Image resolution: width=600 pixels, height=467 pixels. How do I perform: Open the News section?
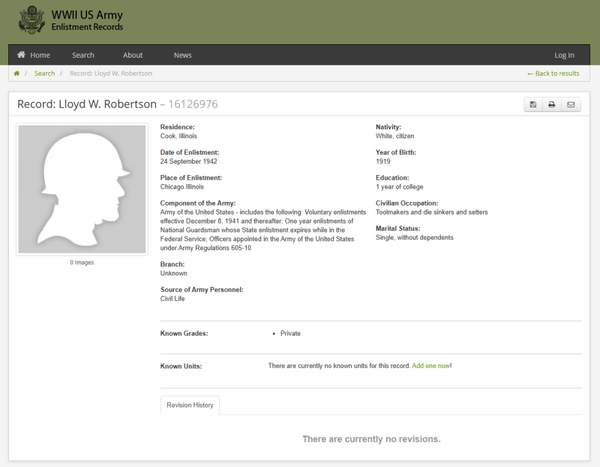click(182, 55)
